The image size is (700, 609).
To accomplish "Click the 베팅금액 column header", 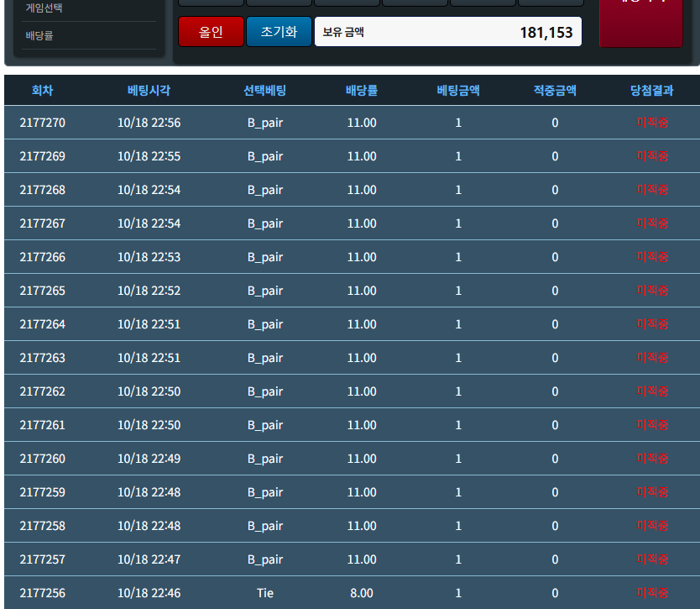I will click(458, 90).
